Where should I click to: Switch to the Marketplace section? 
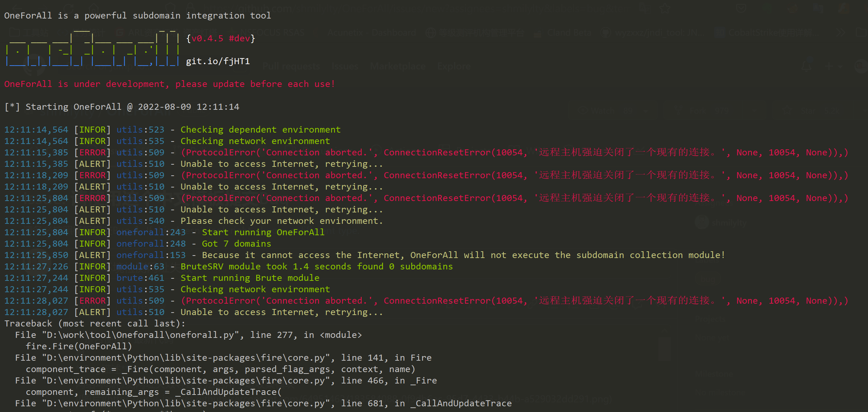[x=398, y=66]
